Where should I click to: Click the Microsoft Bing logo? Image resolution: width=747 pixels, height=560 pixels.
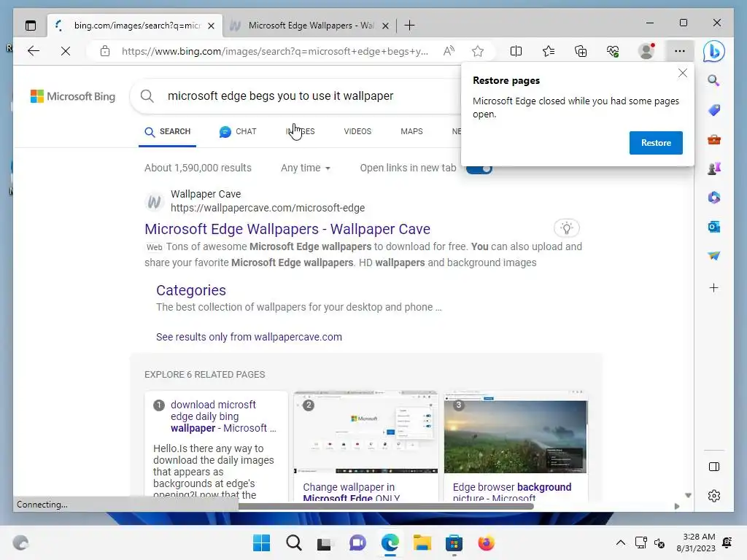pos(73,96)
